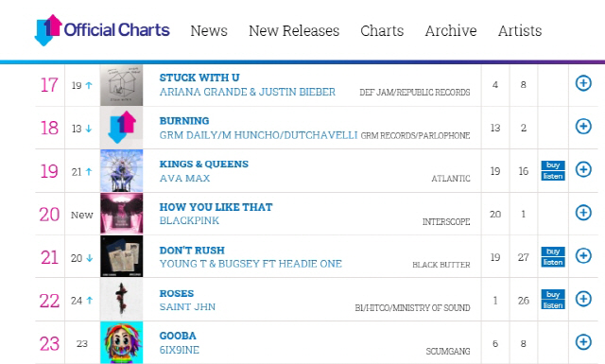Open plus icon on How You Like That
The width and height of the screenshot is (605, 364).
(583, 213)
